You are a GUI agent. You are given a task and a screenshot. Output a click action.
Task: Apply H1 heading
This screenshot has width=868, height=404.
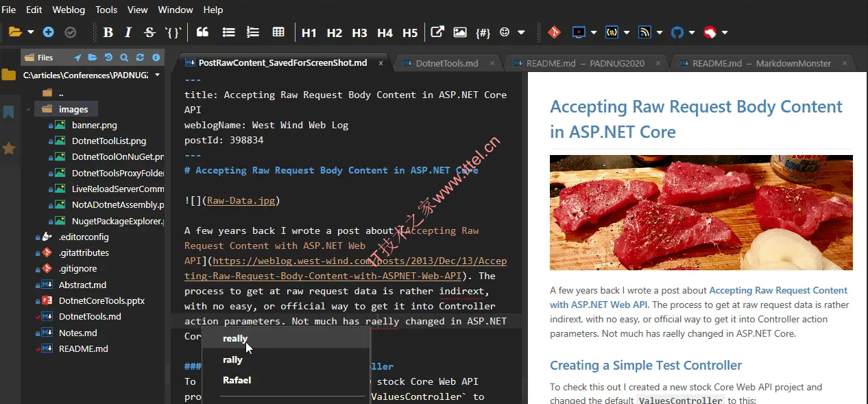[309, 33]
